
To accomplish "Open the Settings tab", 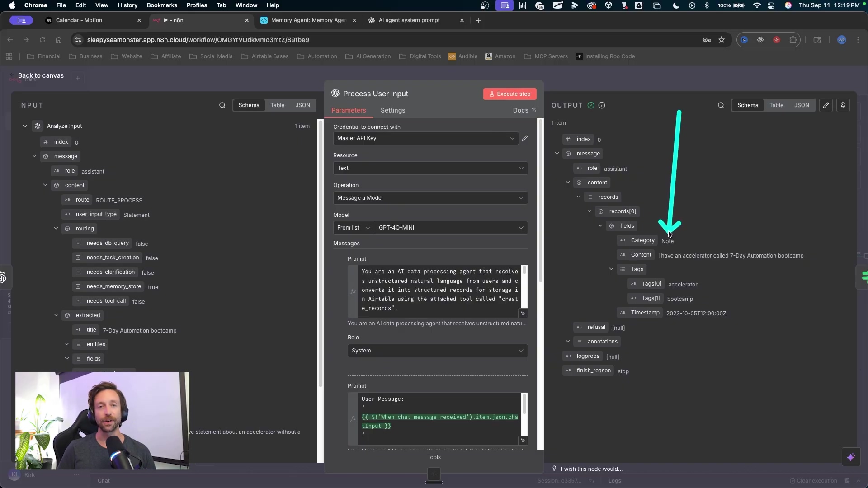I will pos(392,110).
